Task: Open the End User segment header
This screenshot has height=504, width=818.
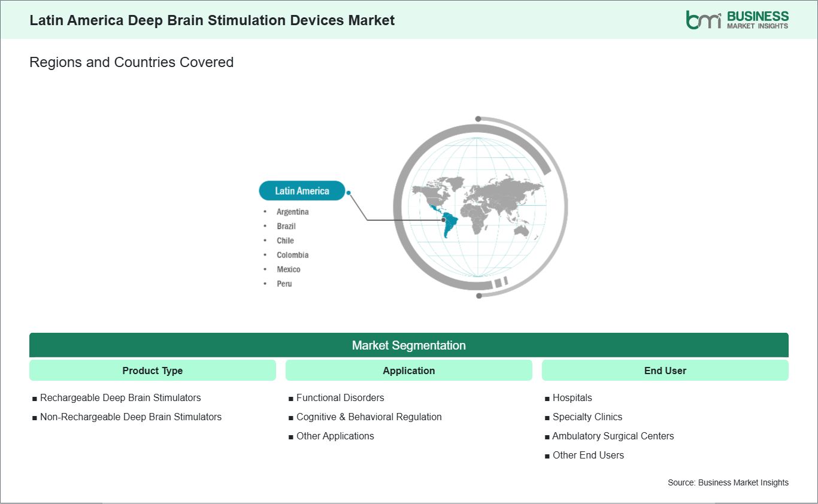Action: (665, 371)
